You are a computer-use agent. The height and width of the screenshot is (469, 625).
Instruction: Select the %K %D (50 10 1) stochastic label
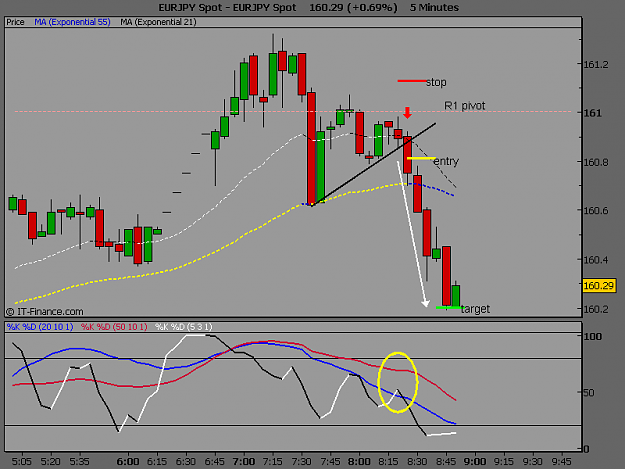pos(114,327)
